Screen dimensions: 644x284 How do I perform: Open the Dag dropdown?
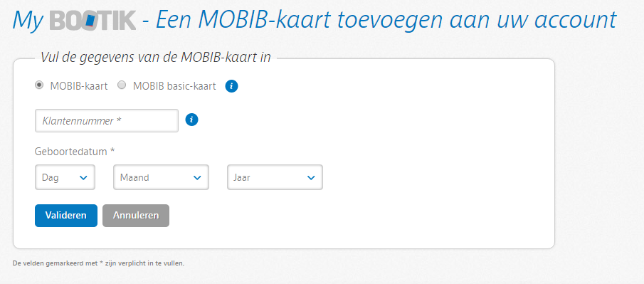tap(65, 177)
